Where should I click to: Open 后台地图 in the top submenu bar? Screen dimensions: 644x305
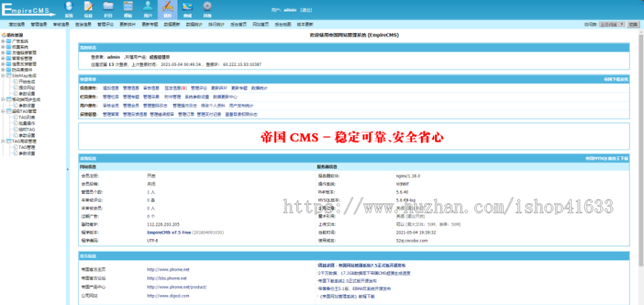pyautogui.click(x=283, y=24)
